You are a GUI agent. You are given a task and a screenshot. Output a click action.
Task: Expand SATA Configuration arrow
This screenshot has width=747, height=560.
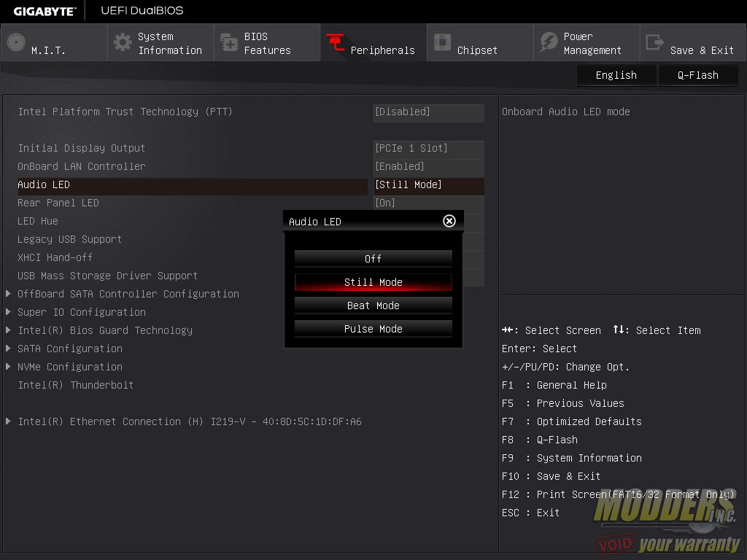coord(8,349)
